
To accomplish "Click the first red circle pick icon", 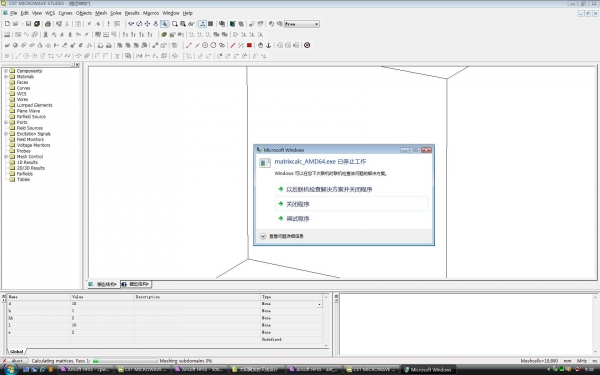I will 205,45.
